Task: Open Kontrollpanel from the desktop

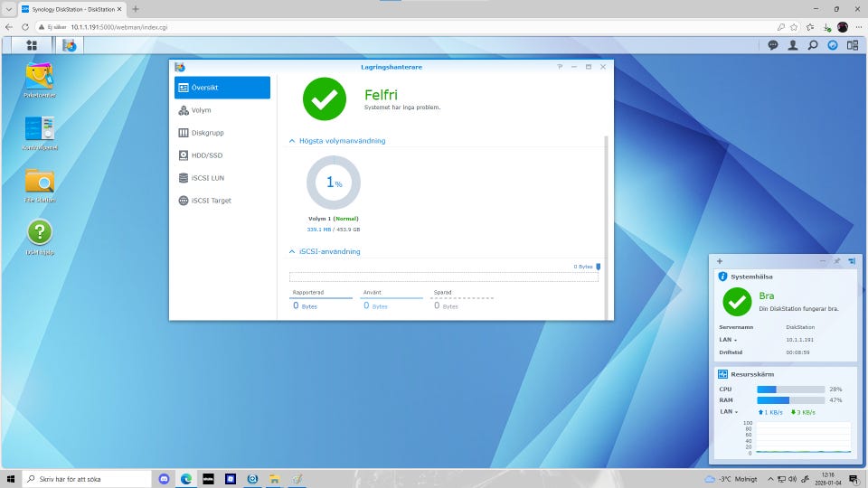Action: click(40, 129)
